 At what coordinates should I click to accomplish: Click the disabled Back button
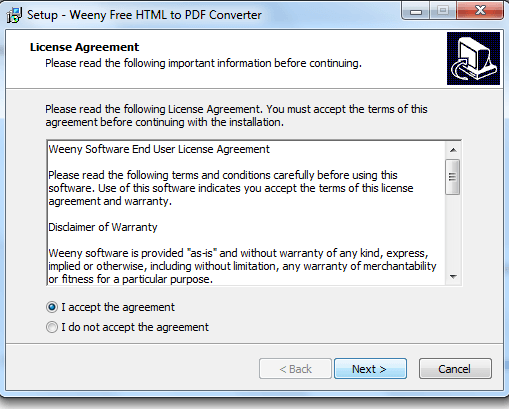coord(295,369)
